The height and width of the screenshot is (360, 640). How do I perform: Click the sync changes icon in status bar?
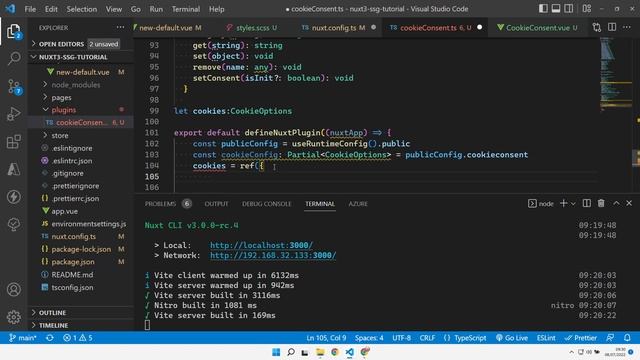pyautogui.click(x=50, y=338)
